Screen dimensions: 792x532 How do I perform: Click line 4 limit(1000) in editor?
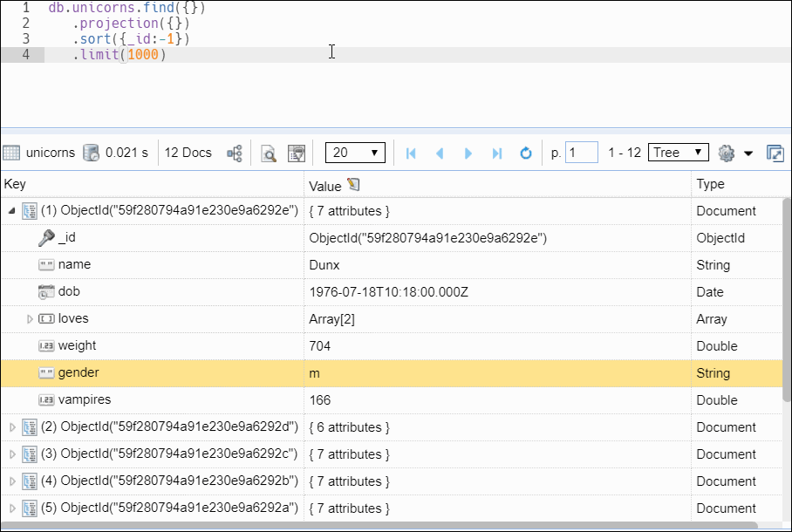coord(119,55)
